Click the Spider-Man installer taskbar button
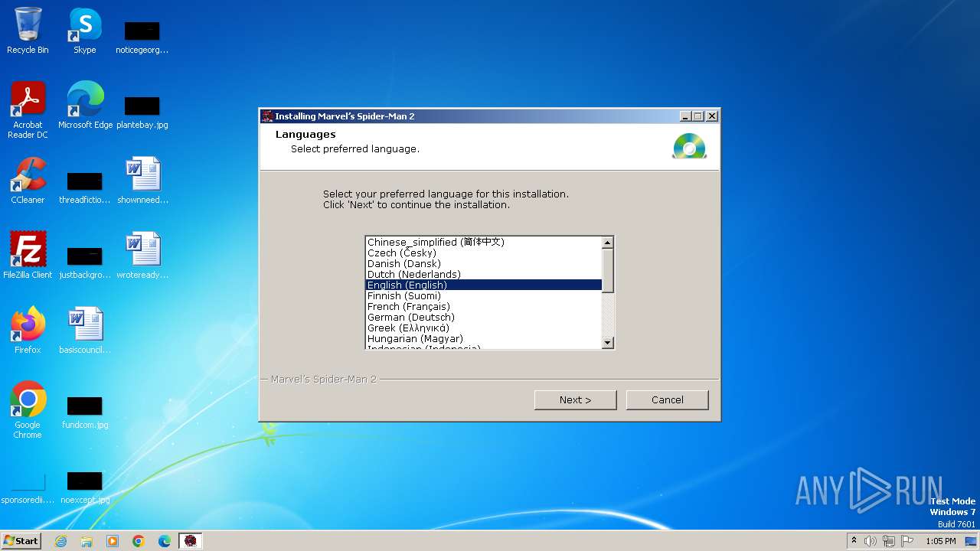This screenshot has height=551, width=980. point(191,541)
